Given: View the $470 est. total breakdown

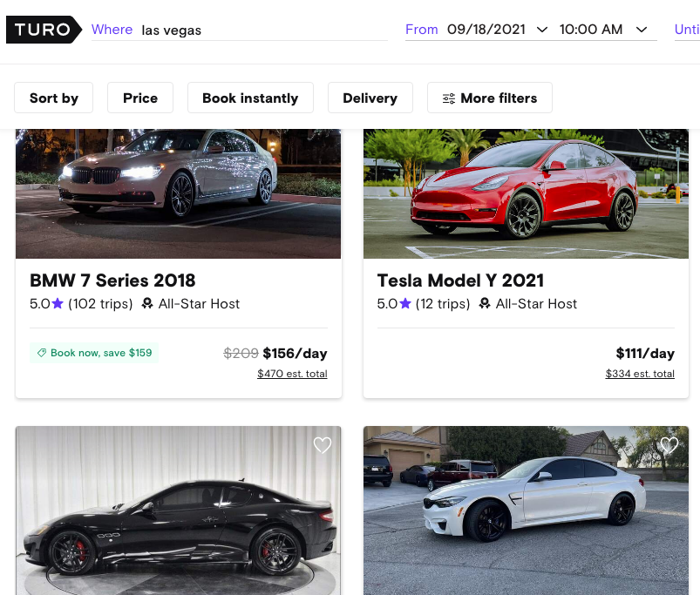Looking at the screenshot, I should [292, 374].
